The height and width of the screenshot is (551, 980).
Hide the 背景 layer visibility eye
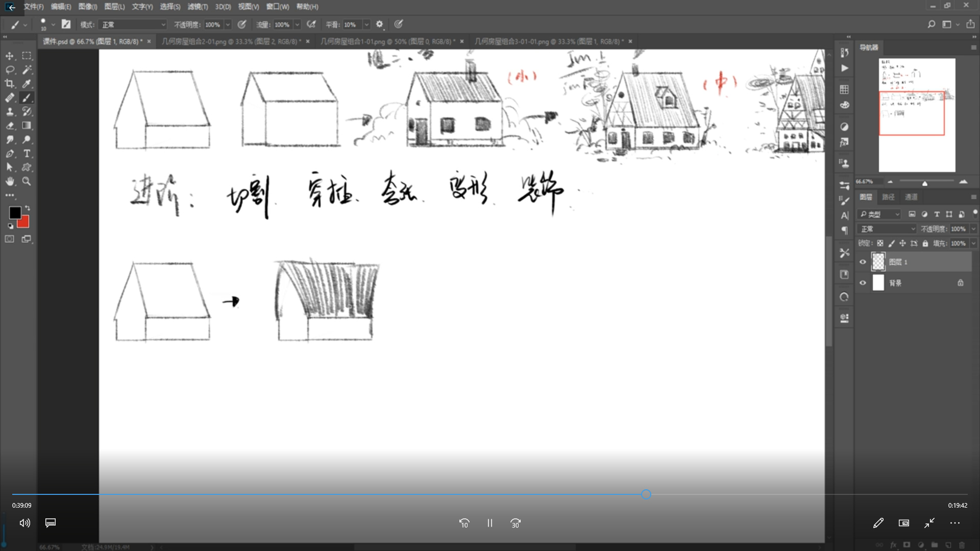pos(863,283)
